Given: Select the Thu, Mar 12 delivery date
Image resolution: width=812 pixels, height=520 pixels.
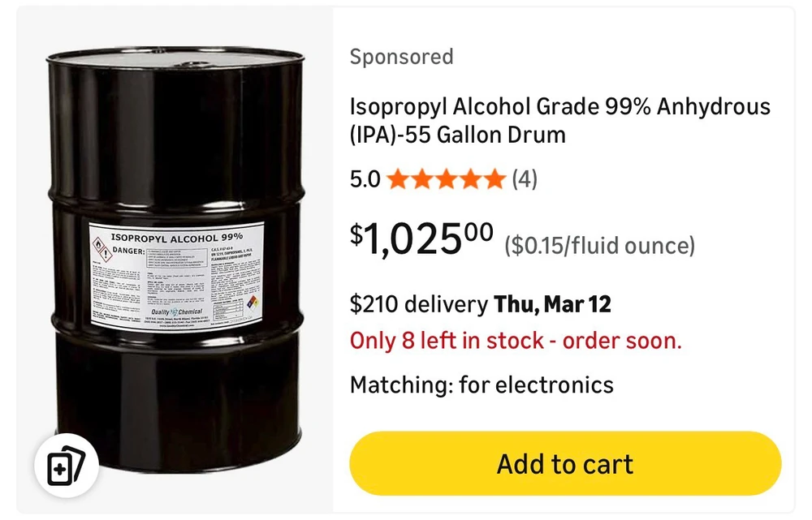Looking at the screenshot, I should [x=553, y=304].
